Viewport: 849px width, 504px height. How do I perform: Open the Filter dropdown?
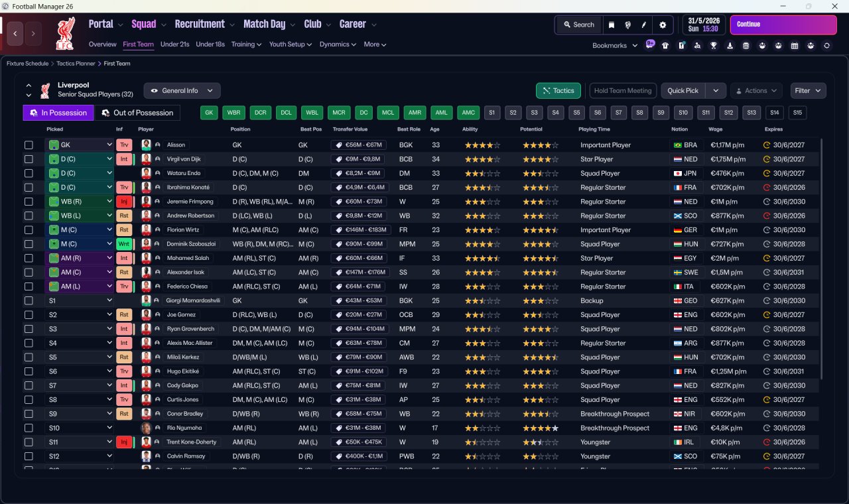[x=808, y=91]
